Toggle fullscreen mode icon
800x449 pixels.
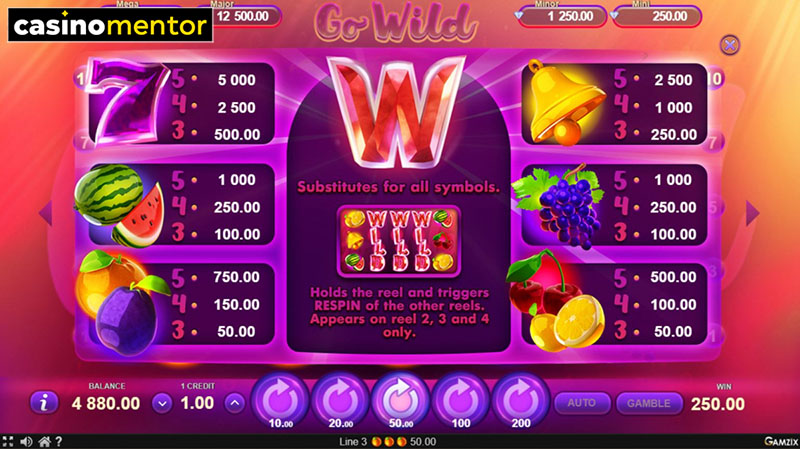click(x=8, y=442)
